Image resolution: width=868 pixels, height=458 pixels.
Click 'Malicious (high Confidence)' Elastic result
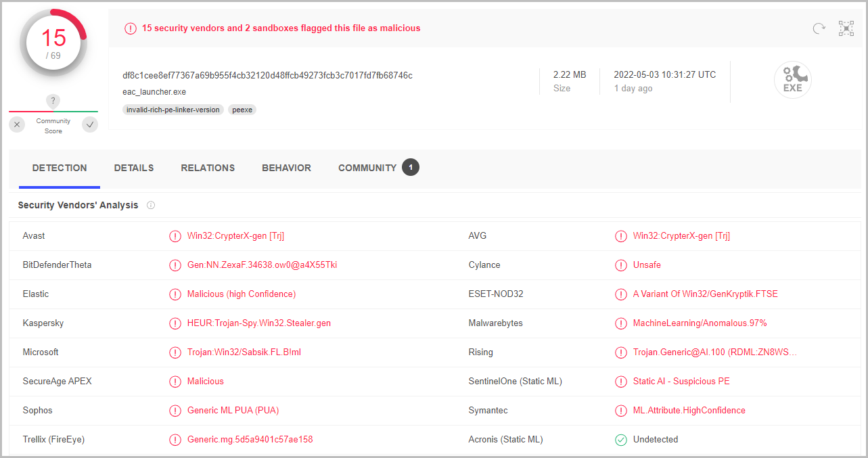(x=242, y=294)
